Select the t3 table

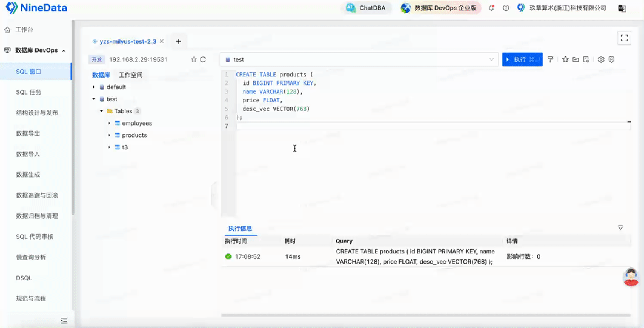(x=125, y=147)
